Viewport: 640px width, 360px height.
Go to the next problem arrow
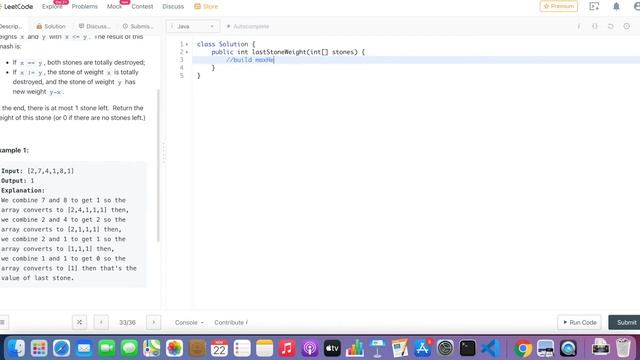pyautogui.click(x=153, y=322)
